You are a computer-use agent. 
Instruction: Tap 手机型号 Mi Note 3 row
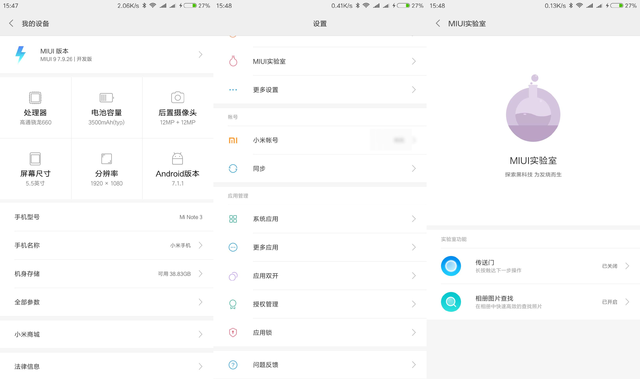point(107,217)
